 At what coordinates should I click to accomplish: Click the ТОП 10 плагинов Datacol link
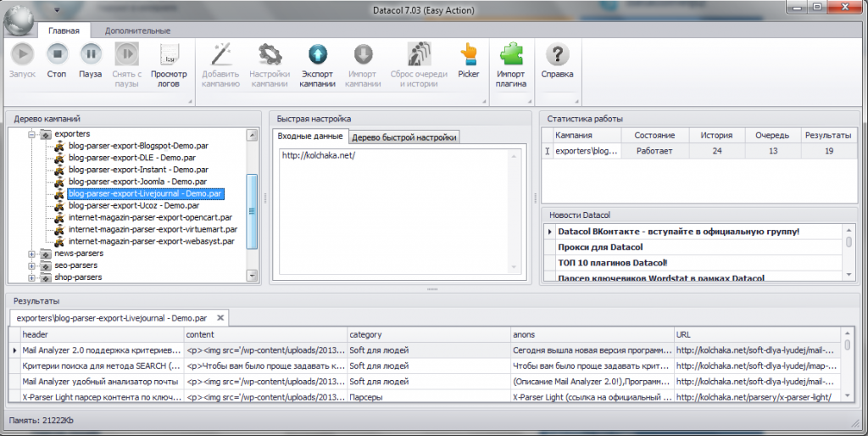click(612, 262)
